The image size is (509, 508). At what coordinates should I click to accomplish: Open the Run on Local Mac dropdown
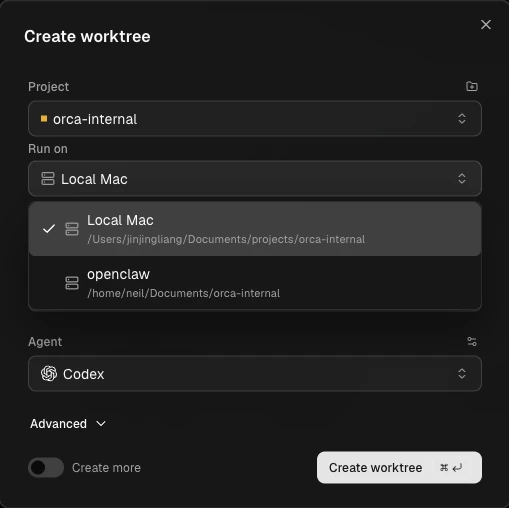255,179
